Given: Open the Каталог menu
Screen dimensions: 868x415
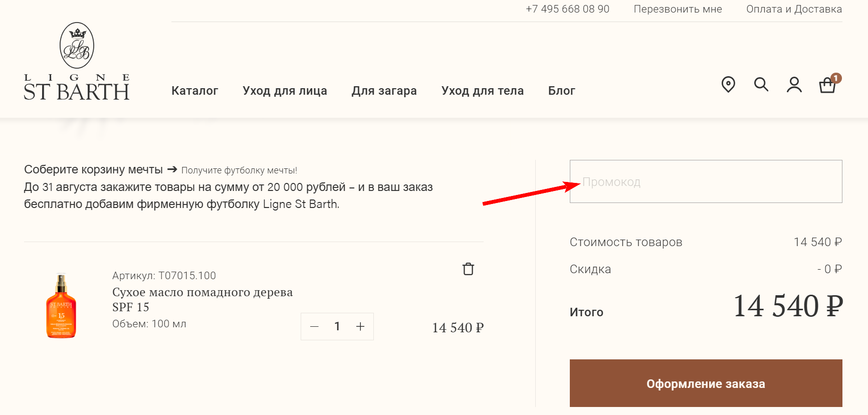Looking at the screenshot, I should click(195, 91).
